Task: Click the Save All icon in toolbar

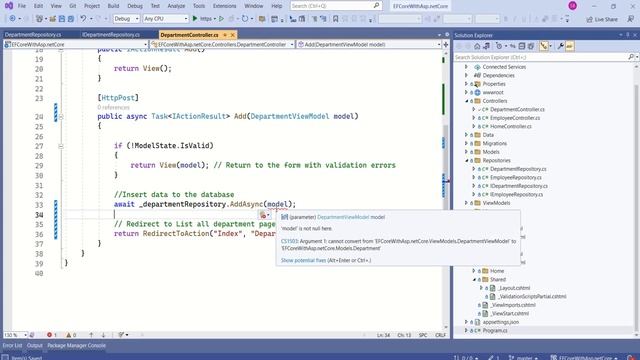Action: [x=71, y=19]
